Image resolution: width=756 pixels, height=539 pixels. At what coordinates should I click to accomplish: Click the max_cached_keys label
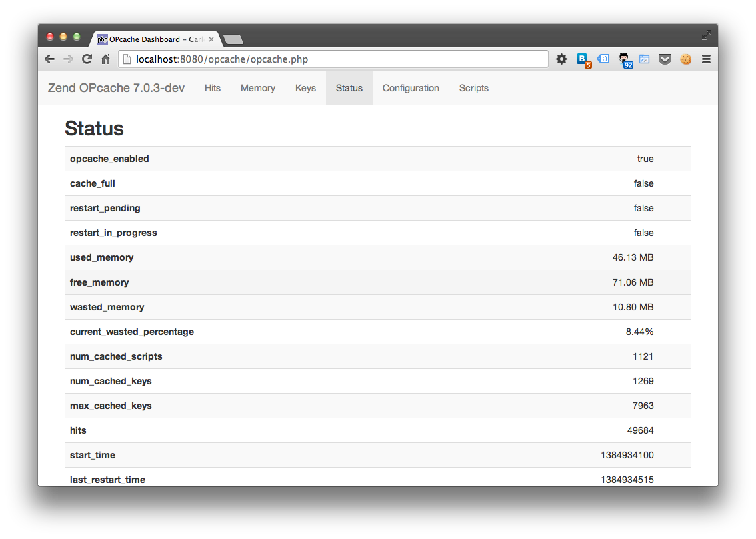point(111,406)
